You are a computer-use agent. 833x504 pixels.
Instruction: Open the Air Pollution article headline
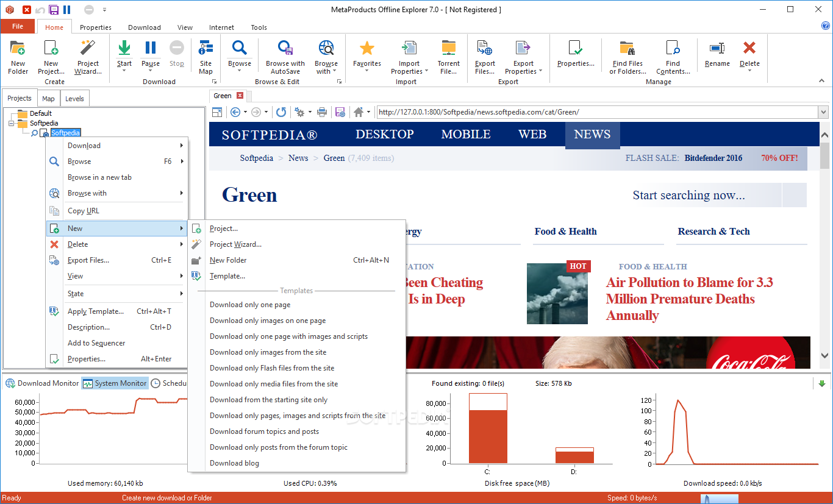click(x=689, y=299)
